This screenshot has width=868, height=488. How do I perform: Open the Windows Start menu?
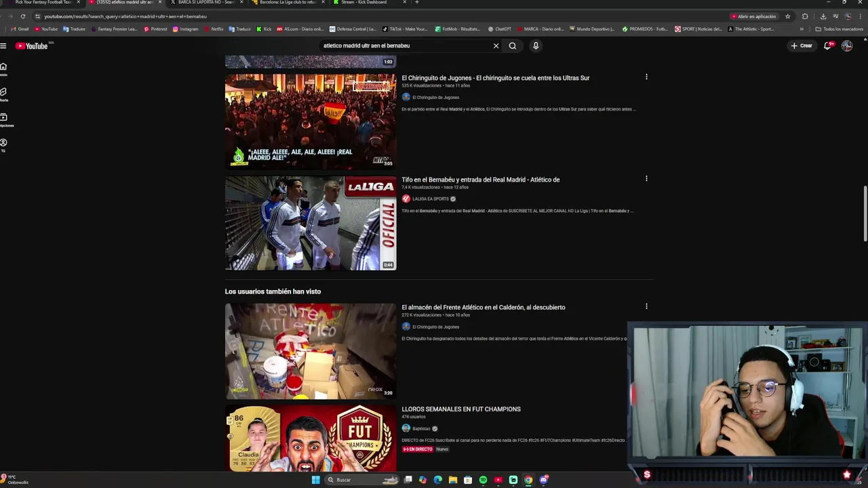[315, 480]
